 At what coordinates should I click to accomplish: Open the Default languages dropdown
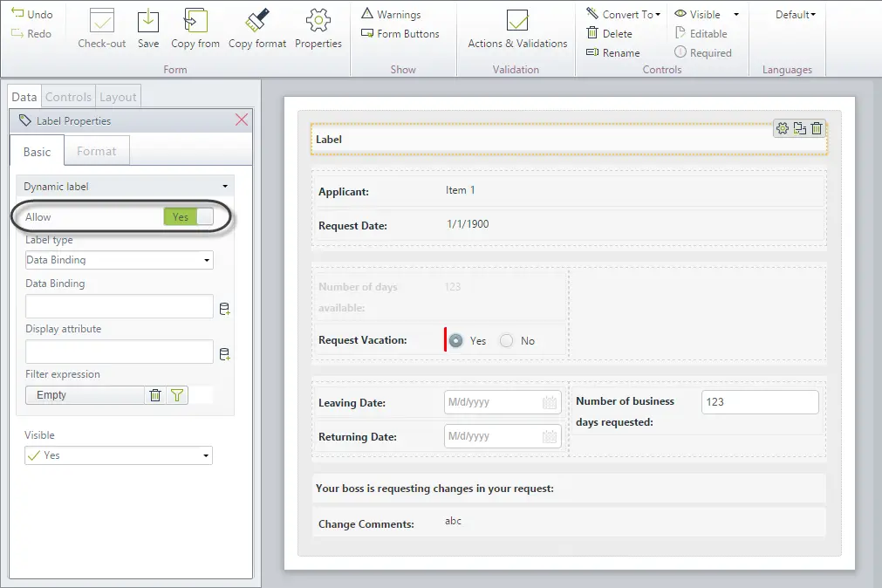pos(796,14)
